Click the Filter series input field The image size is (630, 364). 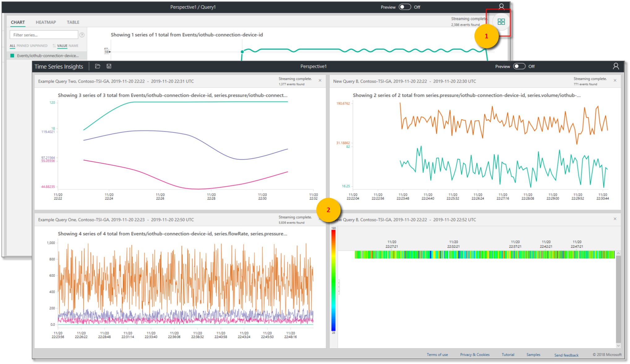[44, 35]
